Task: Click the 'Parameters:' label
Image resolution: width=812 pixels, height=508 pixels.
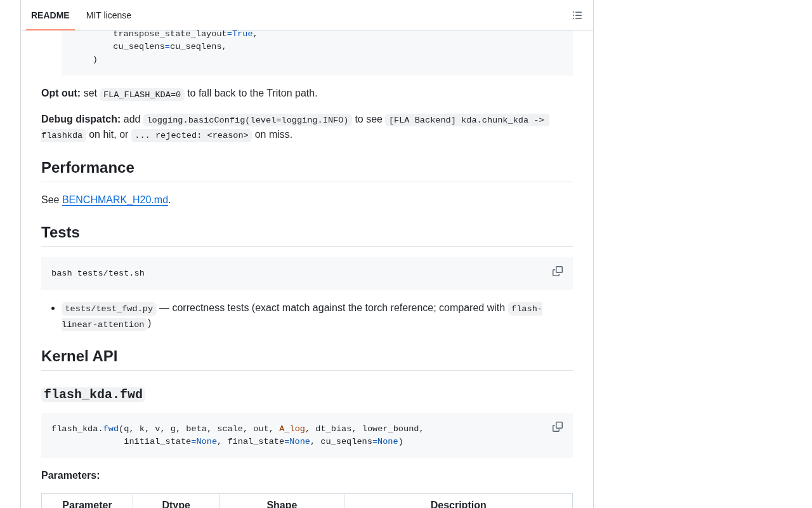Action: [70, 476]
